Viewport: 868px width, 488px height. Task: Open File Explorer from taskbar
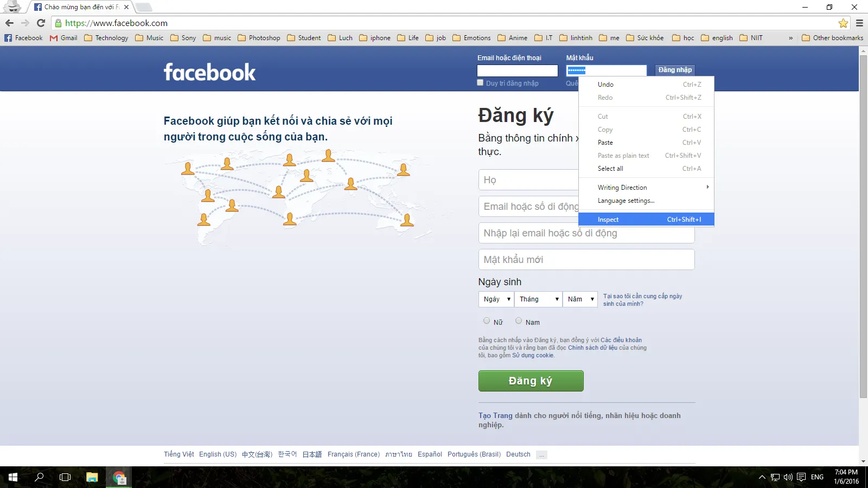click(92, 477)
